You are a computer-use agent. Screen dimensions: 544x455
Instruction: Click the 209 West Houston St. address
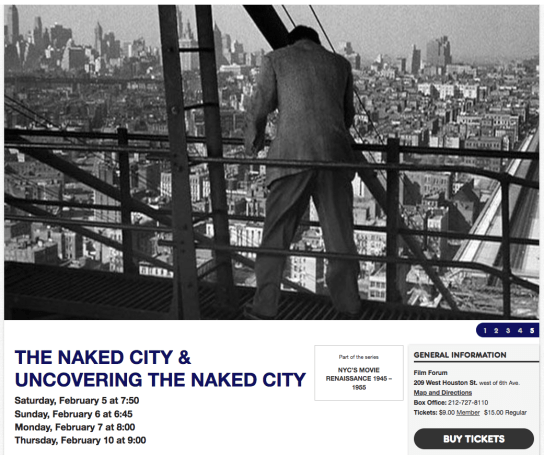[x=445, y=382]
